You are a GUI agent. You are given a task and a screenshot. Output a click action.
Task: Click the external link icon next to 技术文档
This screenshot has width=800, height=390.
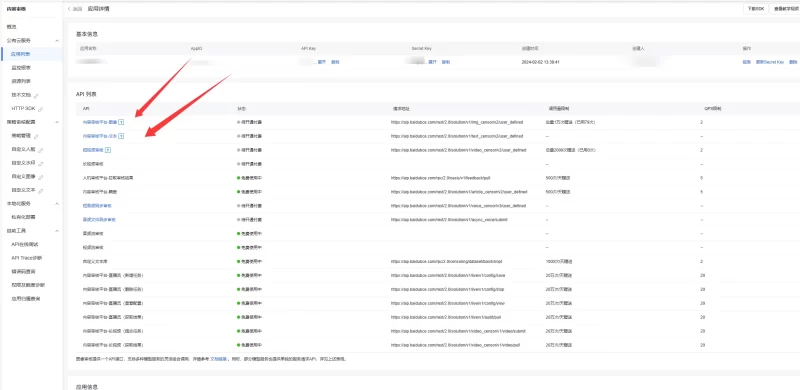[36, 95]
